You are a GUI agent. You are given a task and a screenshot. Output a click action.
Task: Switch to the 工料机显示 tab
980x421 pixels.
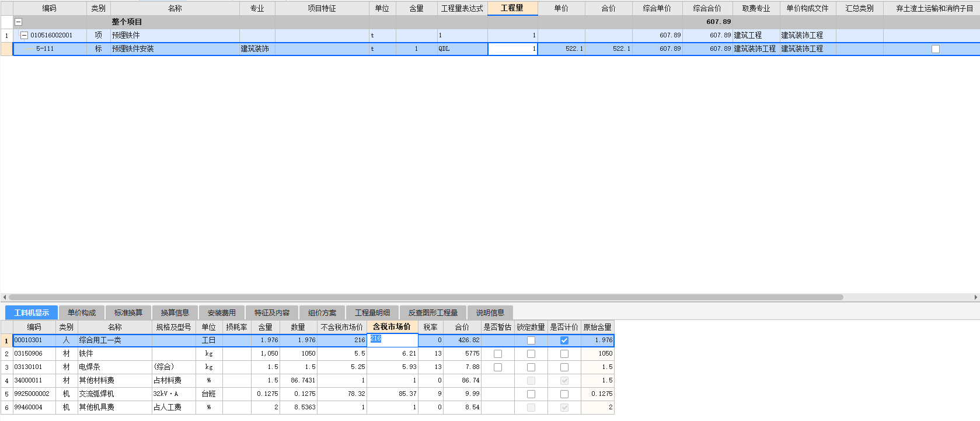[x=32, y=312]
